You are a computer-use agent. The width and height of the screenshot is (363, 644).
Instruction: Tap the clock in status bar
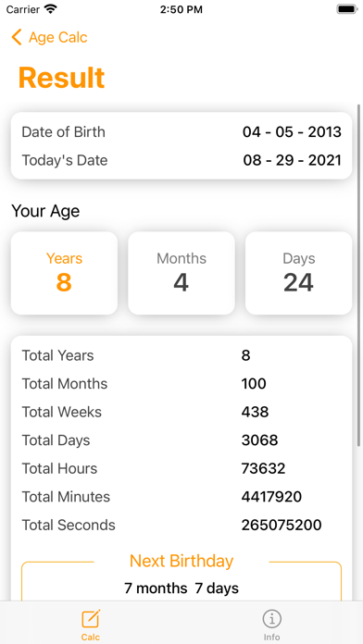point(181,9)
